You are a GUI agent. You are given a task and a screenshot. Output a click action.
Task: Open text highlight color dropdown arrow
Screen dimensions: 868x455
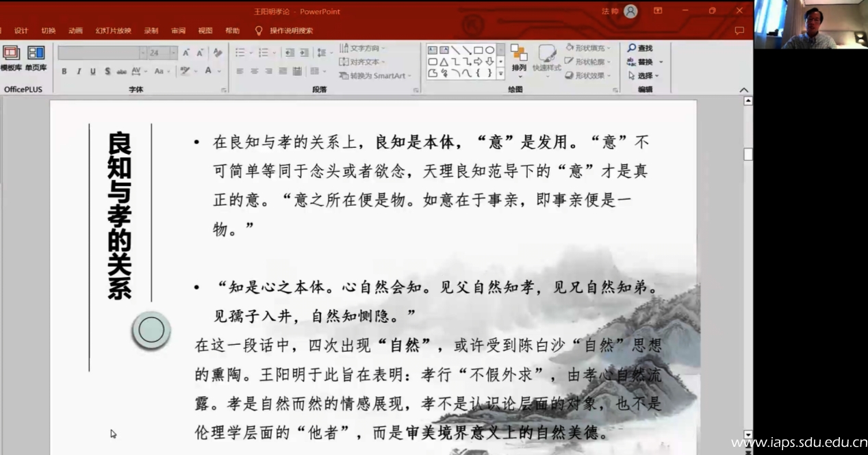point(196,71)
